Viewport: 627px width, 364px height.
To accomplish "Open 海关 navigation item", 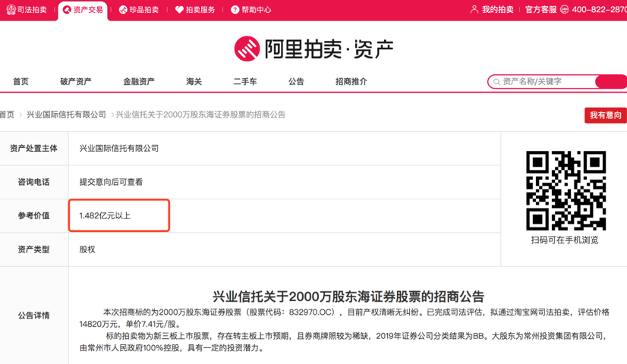I will tap(194, 81).
